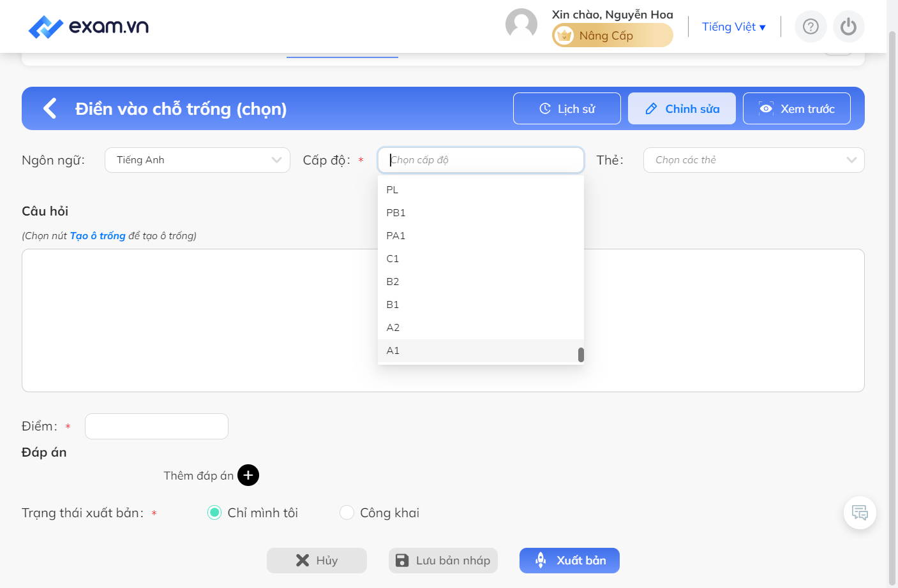Image resolution: width=898 pixels, height=588 pixels.
Task: Click the plus icon to add answer
Action: [x=248, y=475]
